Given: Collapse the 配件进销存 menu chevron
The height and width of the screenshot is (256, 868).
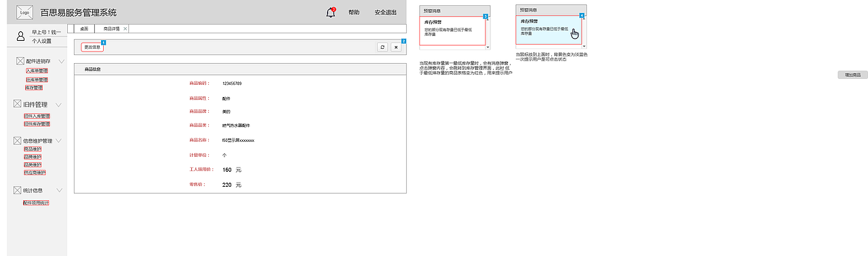Looking at the screenshot, I should pyautogui.click(x=61, y=61).
